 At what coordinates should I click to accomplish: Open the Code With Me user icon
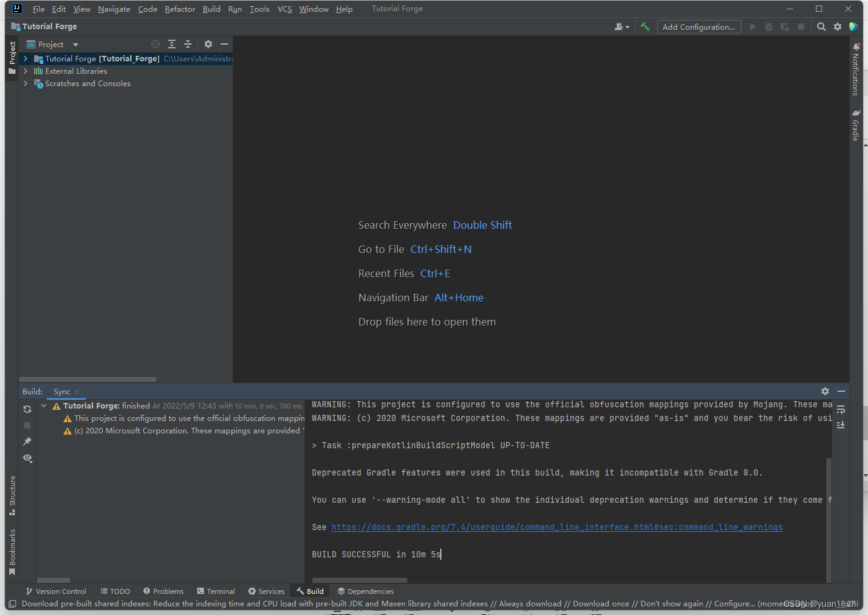(618, 27)
